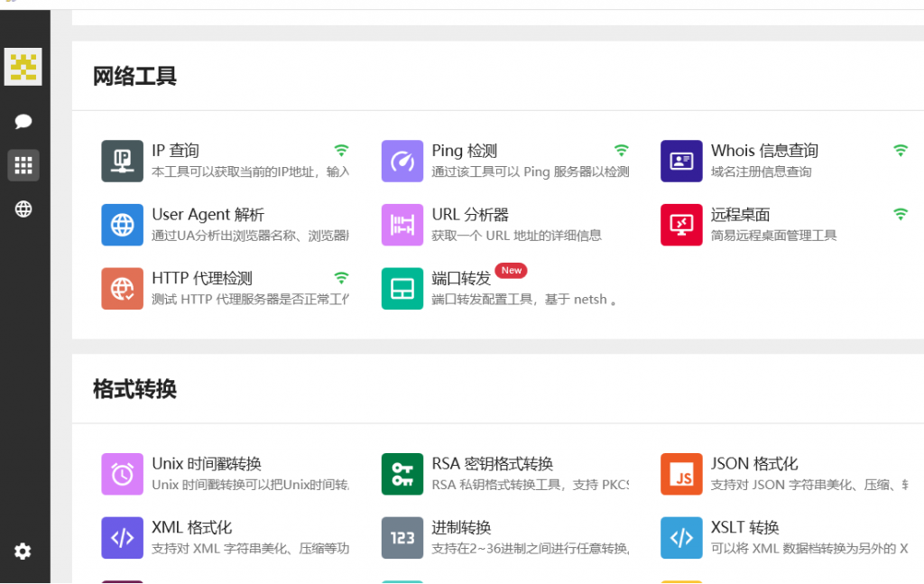Open the User Agent 解析 globe icon
Image resolution: width=924 pixels, height=584 pixels.
coord(122,225)
